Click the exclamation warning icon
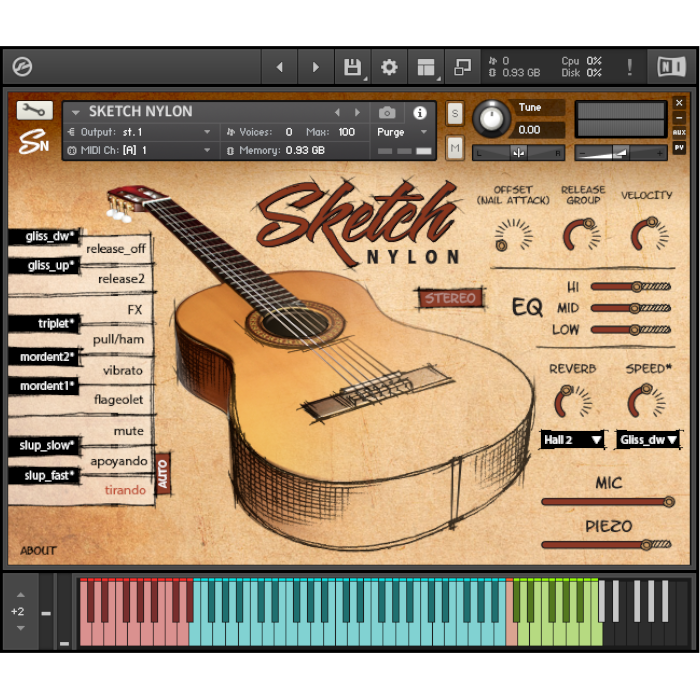 629,67
